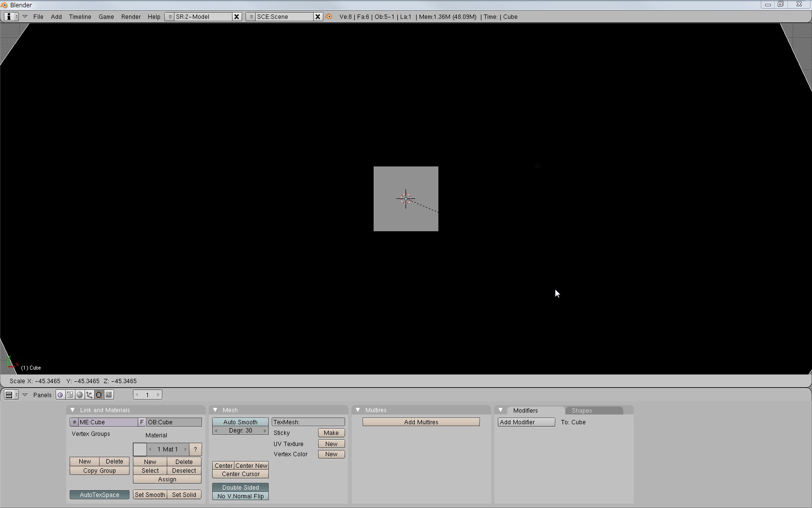Open the Scene render context icon

click(x=109, y=395)
